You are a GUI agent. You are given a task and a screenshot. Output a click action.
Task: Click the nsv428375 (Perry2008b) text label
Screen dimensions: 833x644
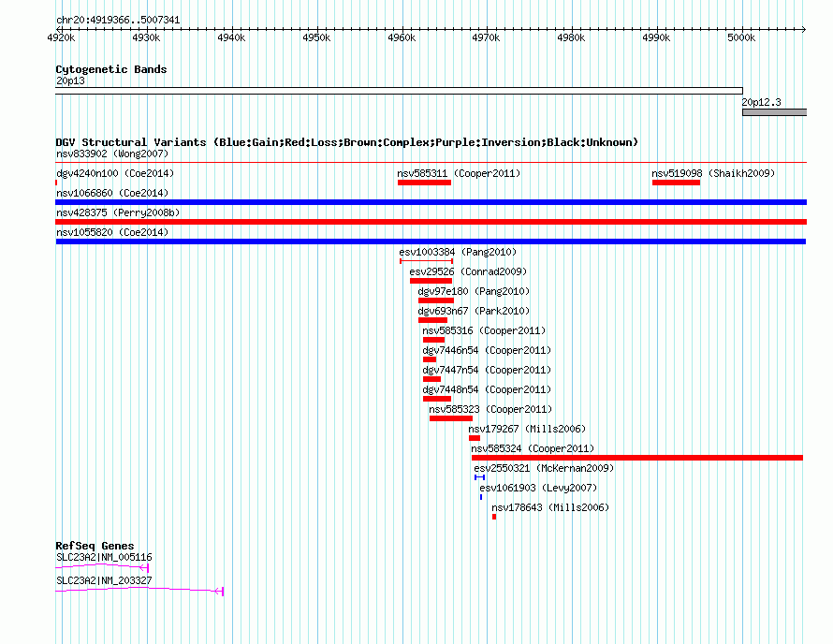point(118,213)
